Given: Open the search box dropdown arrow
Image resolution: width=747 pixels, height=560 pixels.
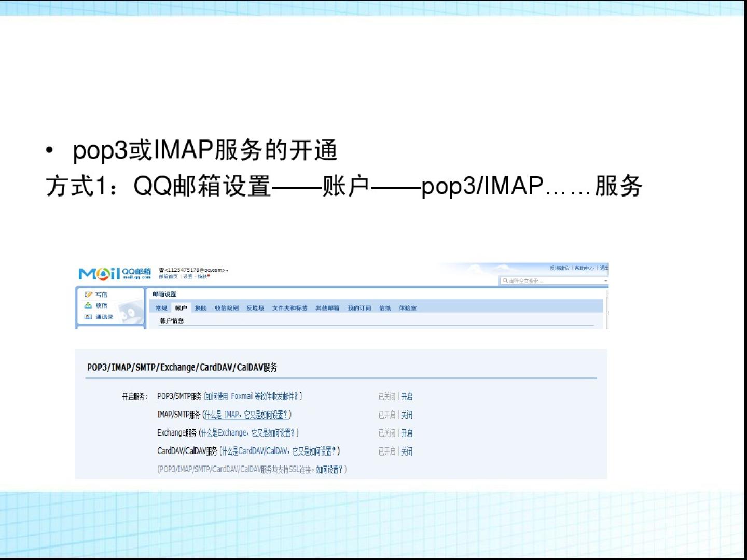Looking at the screenshot, I should tap(605, 281).
